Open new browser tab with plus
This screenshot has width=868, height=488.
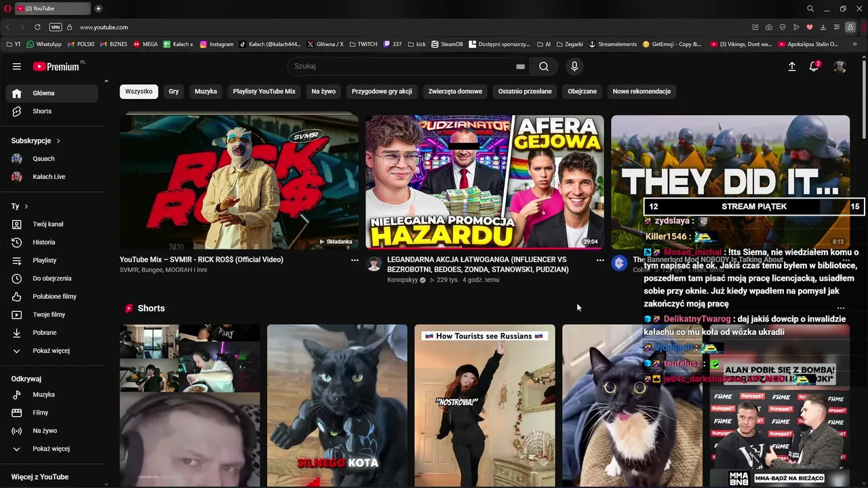[98, 8]
